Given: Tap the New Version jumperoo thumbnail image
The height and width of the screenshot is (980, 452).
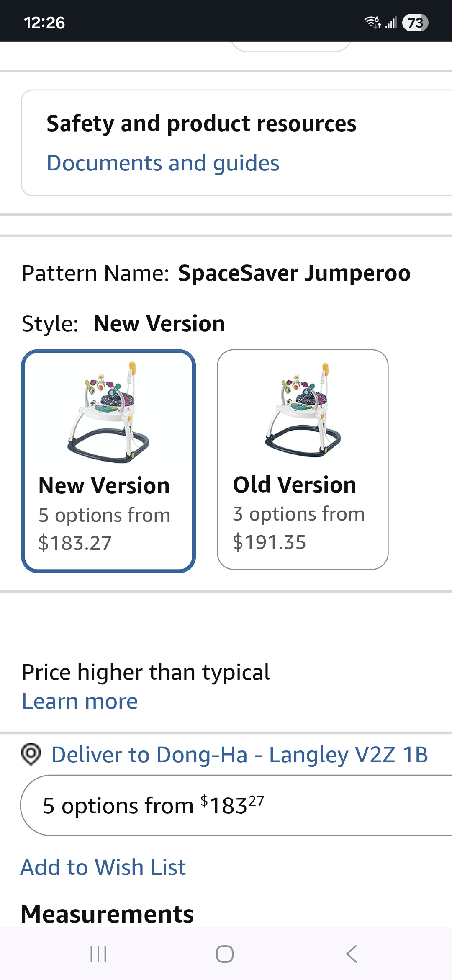Looking at the screenshot, I should [108, 412].
